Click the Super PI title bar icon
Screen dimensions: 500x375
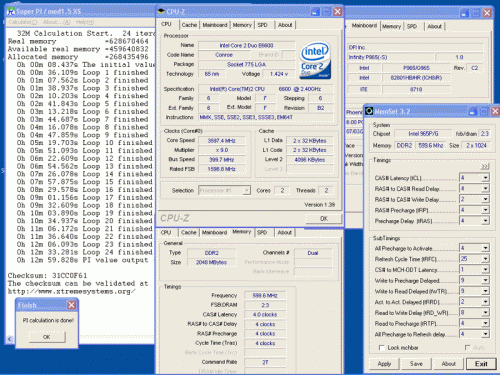click(11, 11)
